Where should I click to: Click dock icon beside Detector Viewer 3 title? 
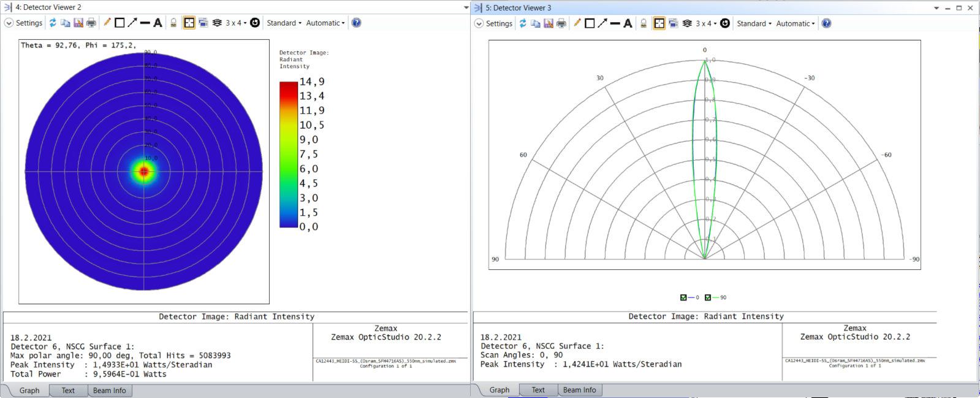[x=478, y=8]
